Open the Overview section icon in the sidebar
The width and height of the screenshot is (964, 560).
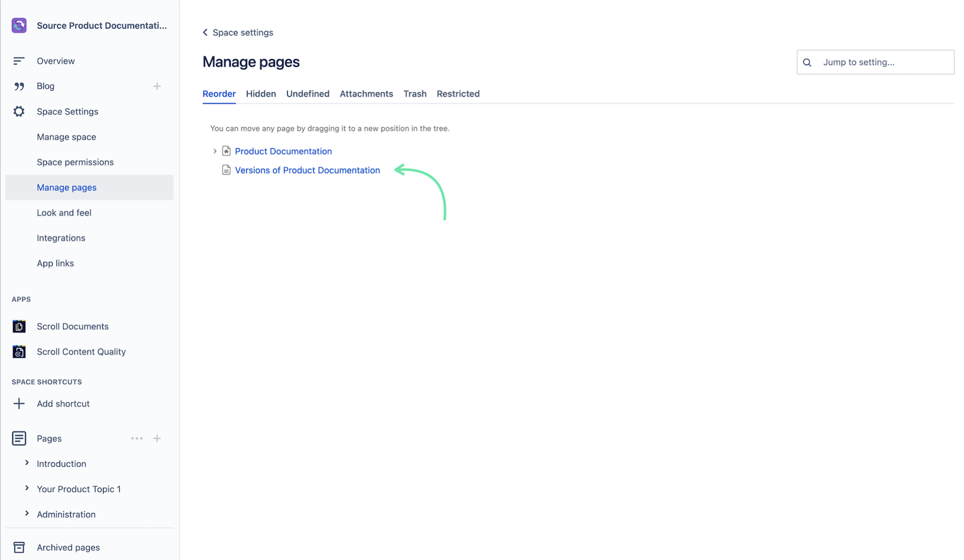19,61
